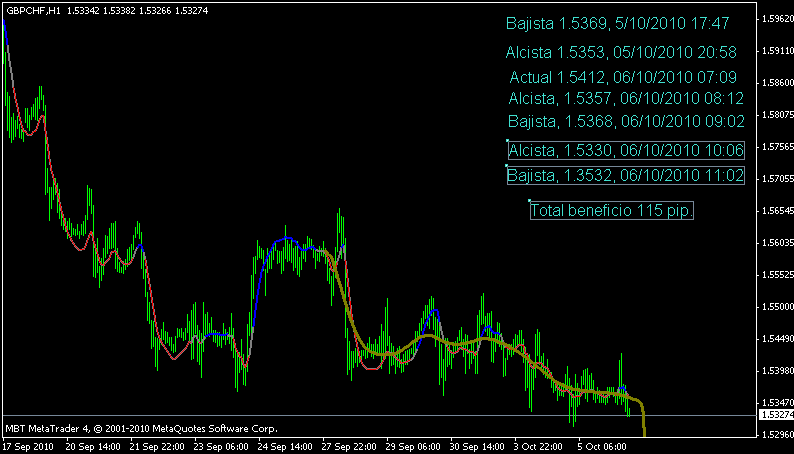This screenshot has width=794, height=454.
Task: Select the 'Bajista 1.5369, 5/10/2010 17:47' label
Action: click(x=617, y=23)
